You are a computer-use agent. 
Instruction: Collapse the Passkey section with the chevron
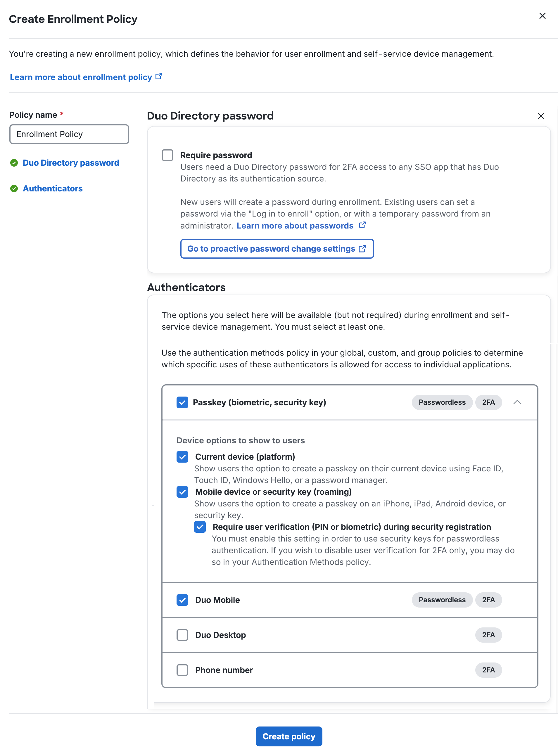tap(517, 402)
